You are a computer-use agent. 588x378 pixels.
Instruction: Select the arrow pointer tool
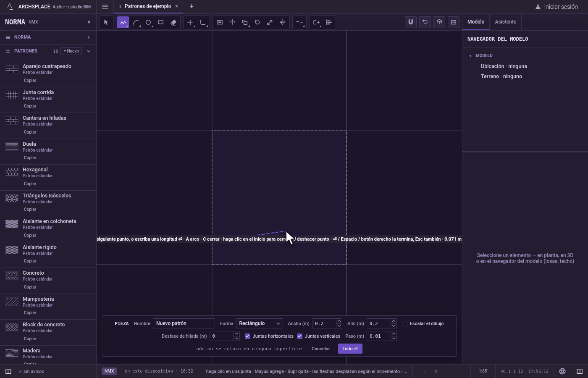click(106, 22)
